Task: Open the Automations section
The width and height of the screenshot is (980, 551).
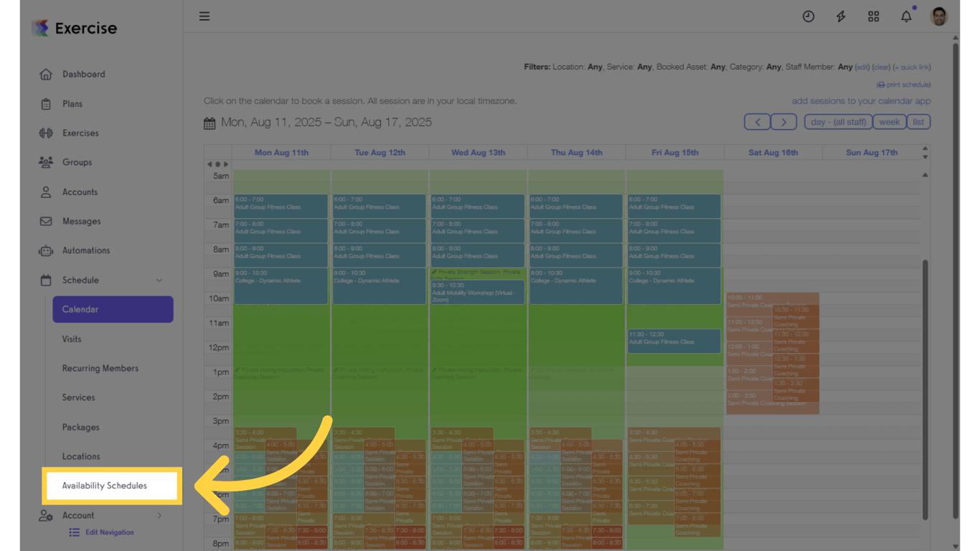Action: 85,250
